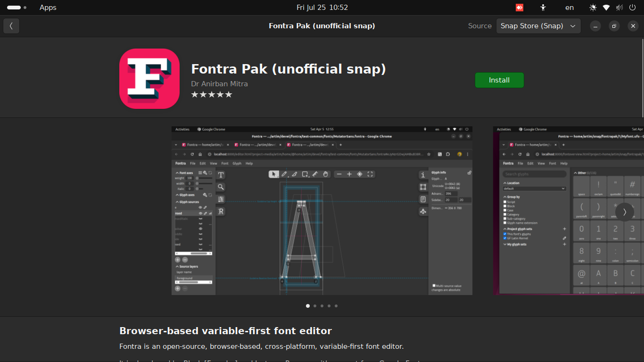Click the developer name Dr Anirban Mitra
The image size is (644, 362).
[219, 84]
